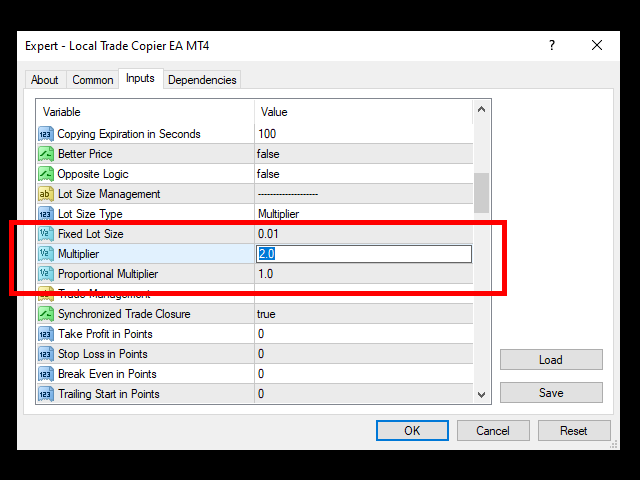Click the vertical scrollbar thumb
This screenshot has height=480, width=640.
[482, 193]
